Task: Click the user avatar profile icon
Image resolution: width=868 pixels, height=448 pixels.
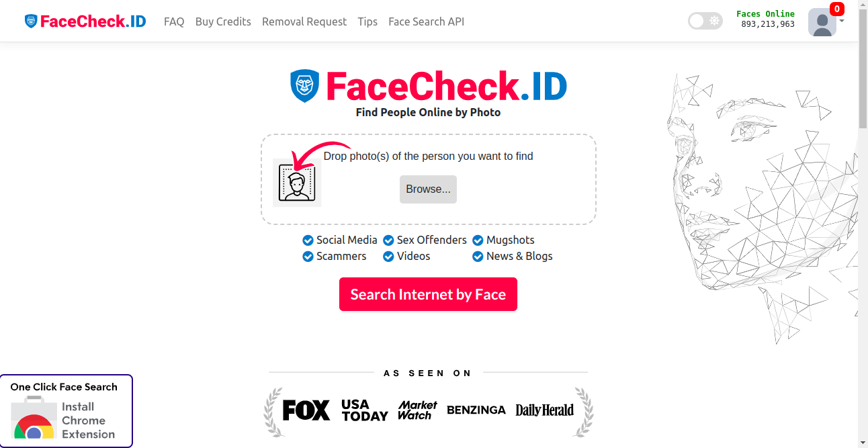Action: point(822,22)
